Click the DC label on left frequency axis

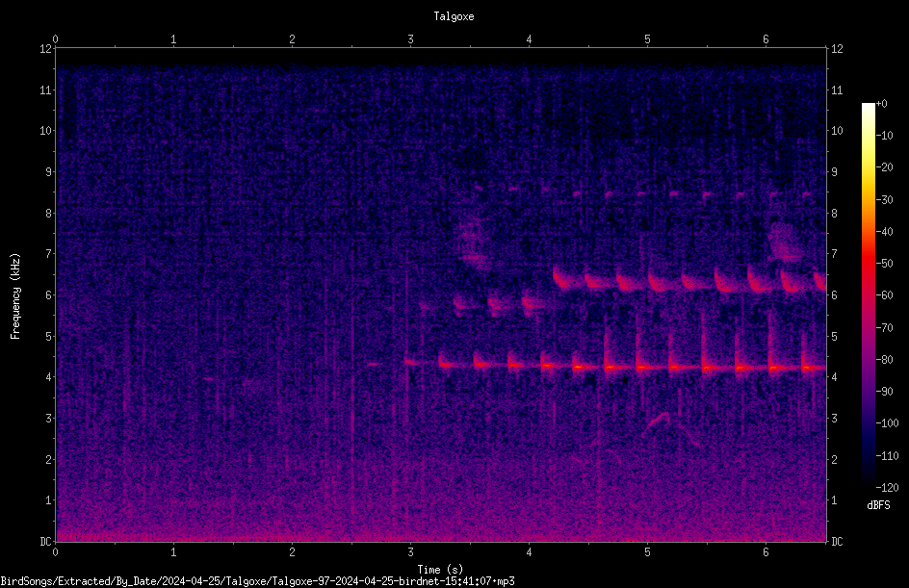(46, 542)
